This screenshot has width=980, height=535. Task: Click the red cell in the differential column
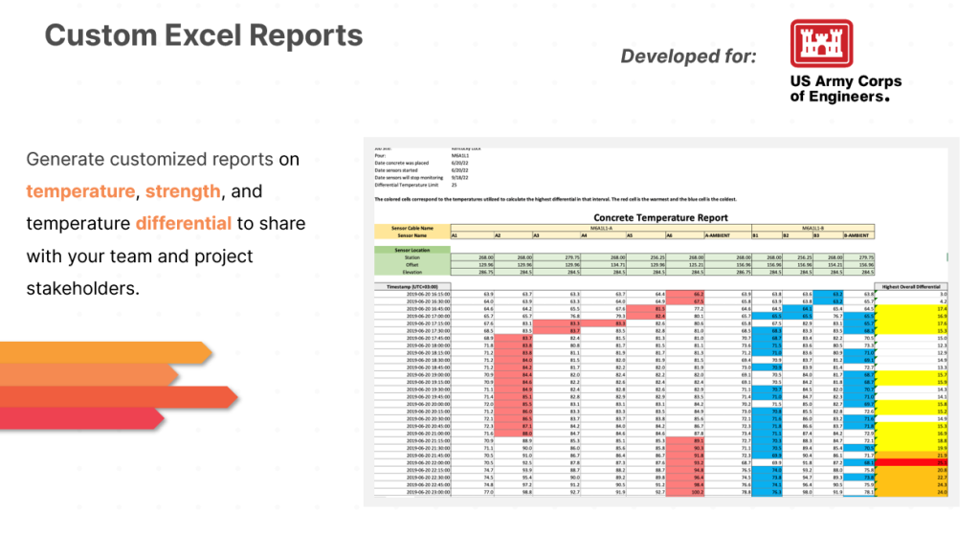911,463
